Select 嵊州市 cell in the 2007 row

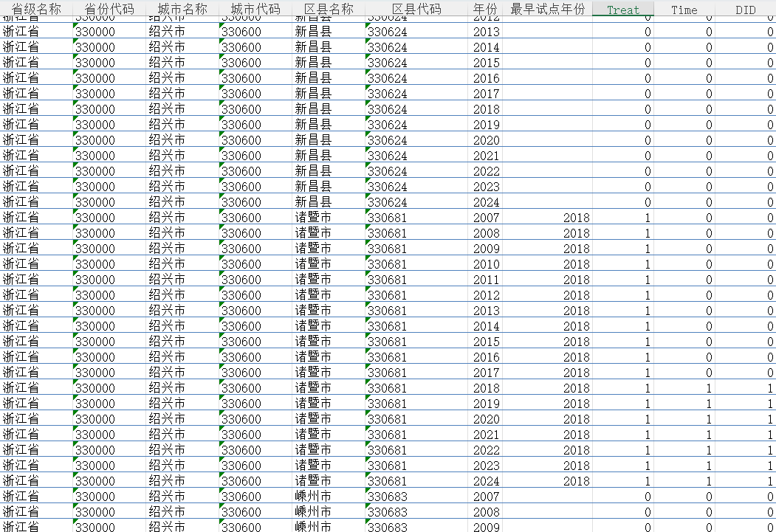click(329, 497)
